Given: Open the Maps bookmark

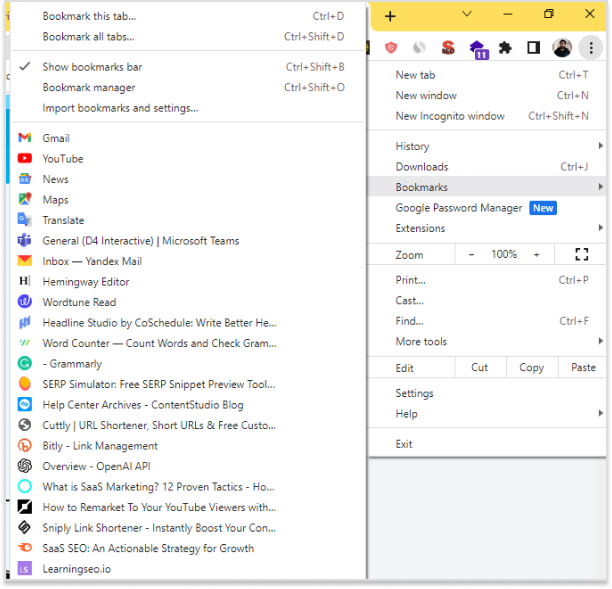Looking at the screenshot, I should point(187,200).
